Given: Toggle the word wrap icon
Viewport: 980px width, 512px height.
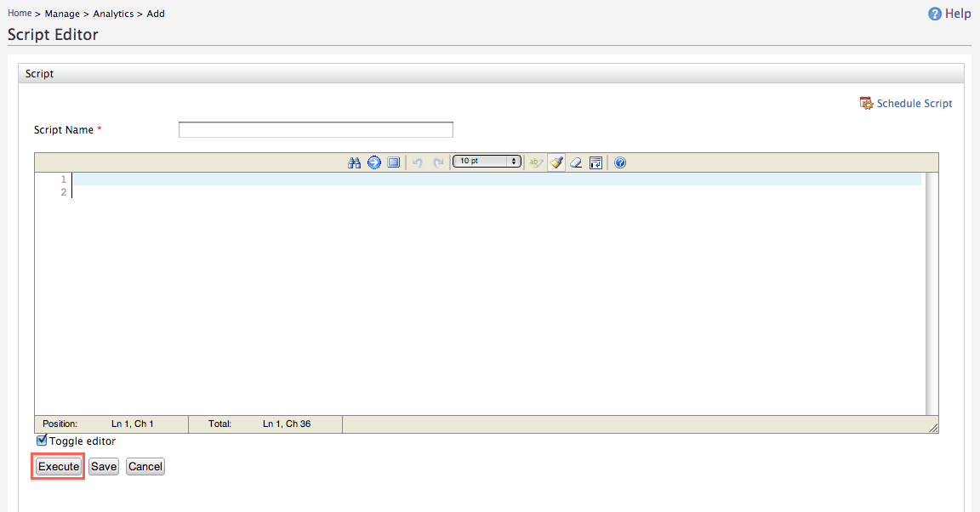Looking at the screenshot, I should [595, 162].
